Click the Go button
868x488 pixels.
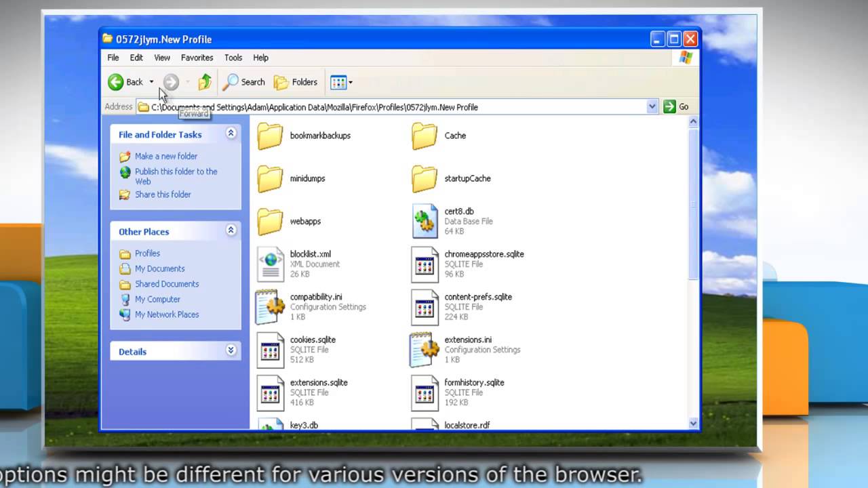(676, 106)
